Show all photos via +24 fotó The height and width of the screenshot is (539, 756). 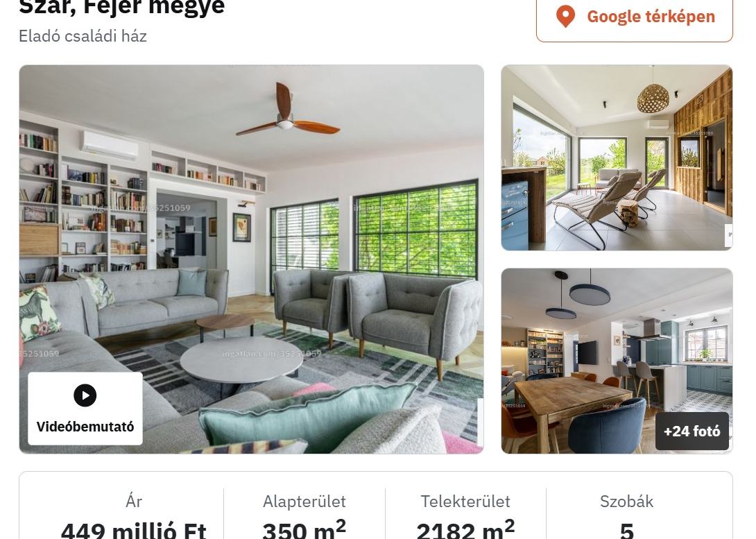(692, 431)
